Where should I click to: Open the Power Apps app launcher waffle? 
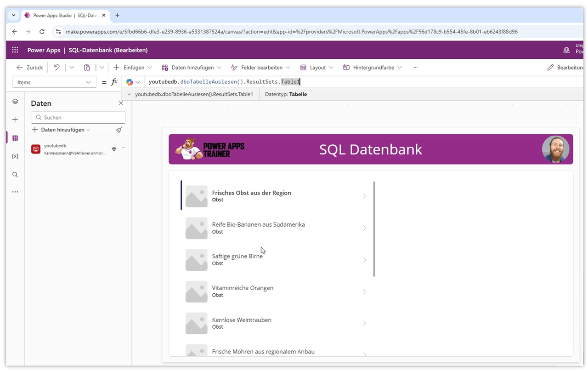point(15,50)
